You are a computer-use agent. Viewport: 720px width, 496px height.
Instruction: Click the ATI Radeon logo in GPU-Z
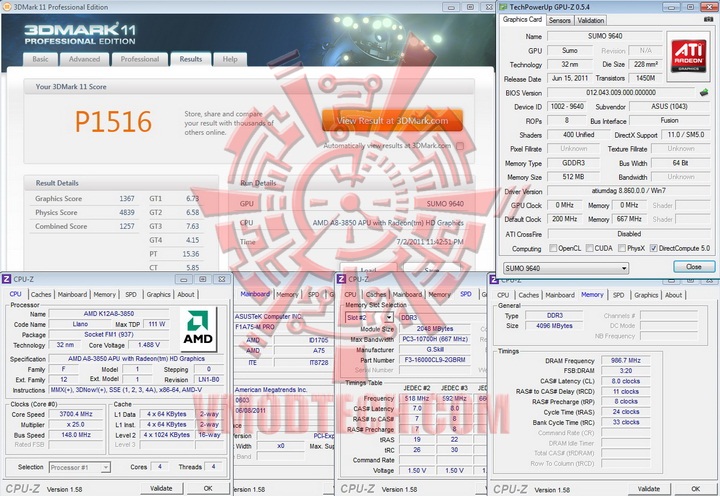[688, 56]
